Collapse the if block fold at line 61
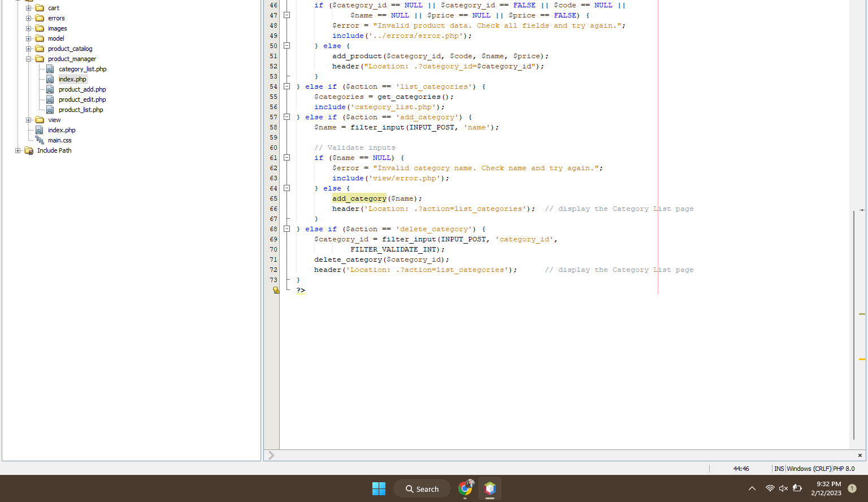 (287, 158)
